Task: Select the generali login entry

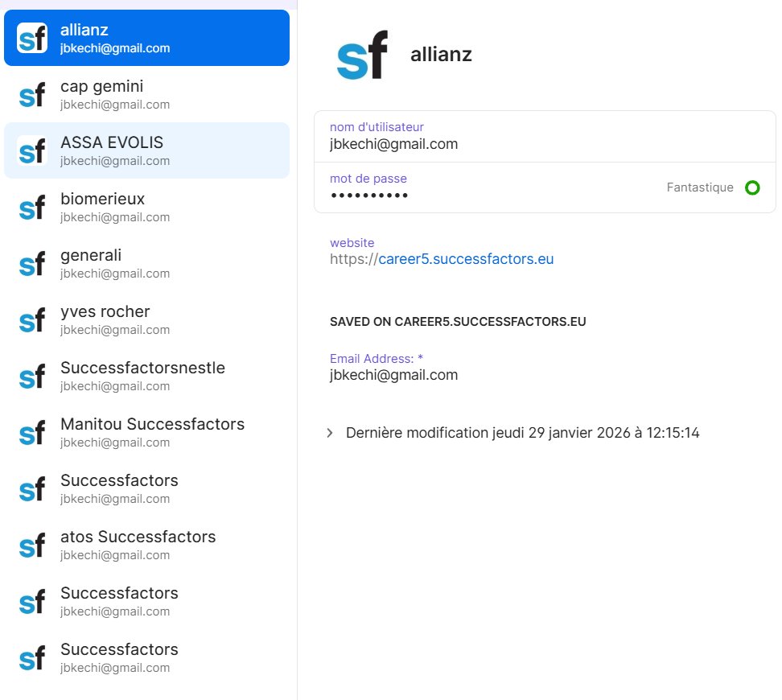Action: pos(146,263)
